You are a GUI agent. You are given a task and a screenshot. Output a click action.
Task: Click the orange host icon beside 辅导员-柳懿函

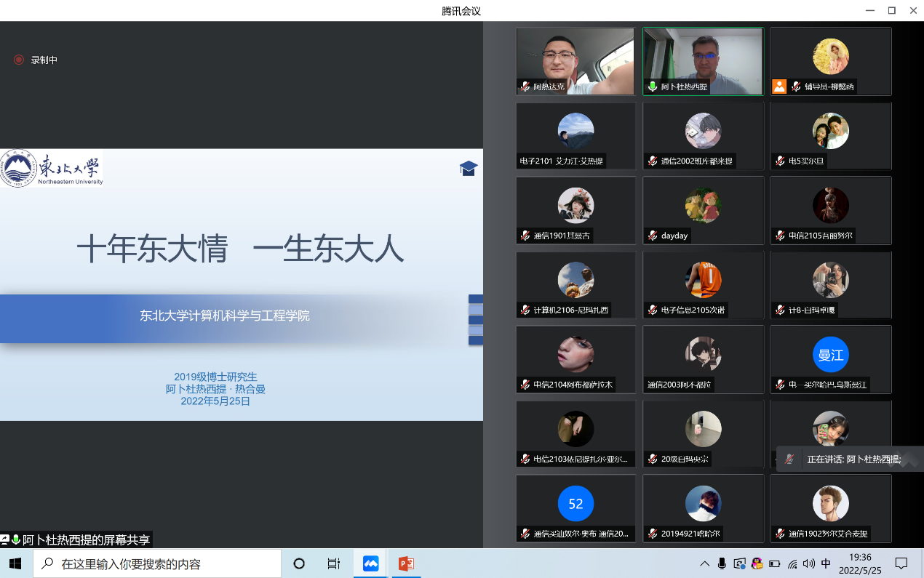[x=779, y=87]
